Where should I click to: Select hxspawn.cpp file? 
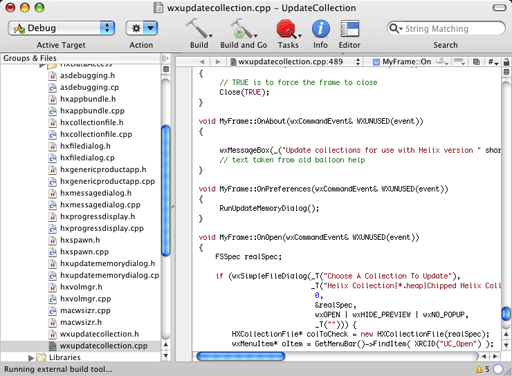point(84,252)
